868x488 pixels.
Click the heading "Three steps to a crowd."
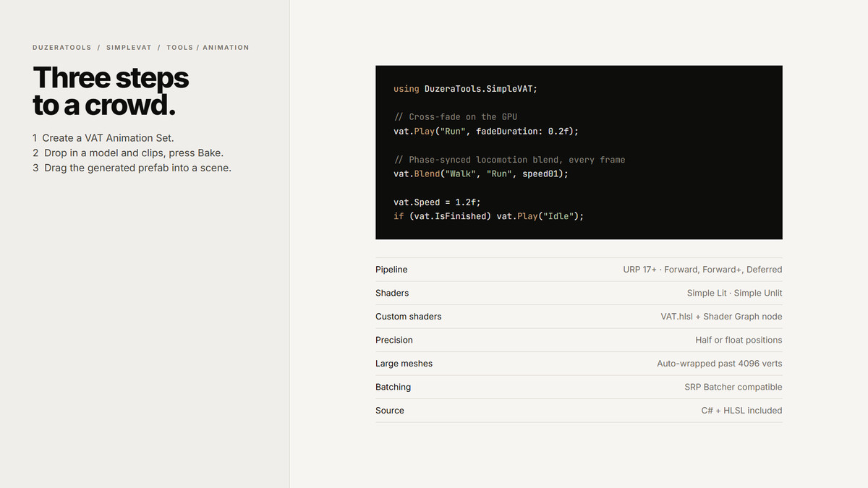111,91
